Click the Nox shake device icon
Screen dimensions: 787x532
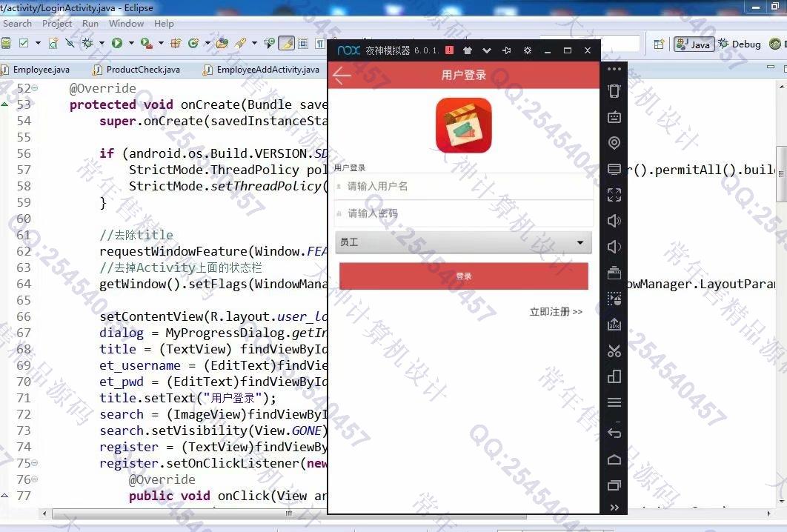[614, 91]
